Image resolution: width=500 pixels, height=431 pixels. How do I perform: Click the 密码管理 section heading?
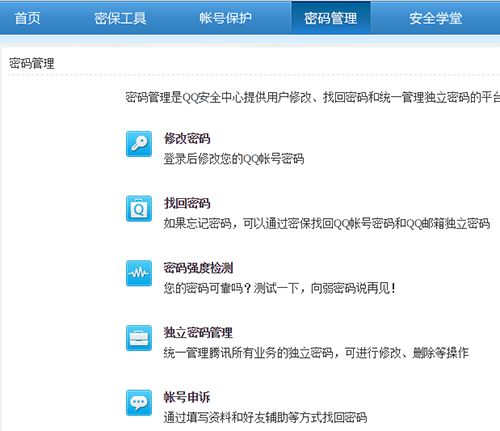[x=31, y=63]
